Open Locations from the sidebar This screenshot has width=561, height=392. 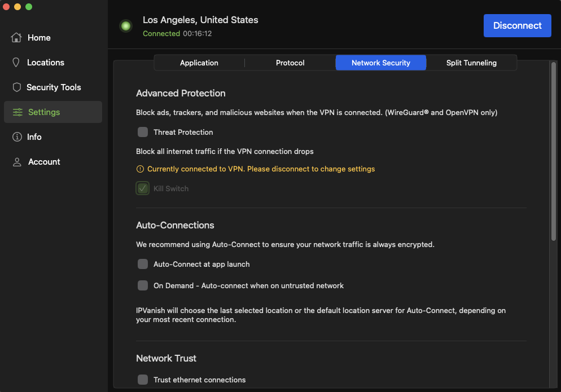coord(16,62)
